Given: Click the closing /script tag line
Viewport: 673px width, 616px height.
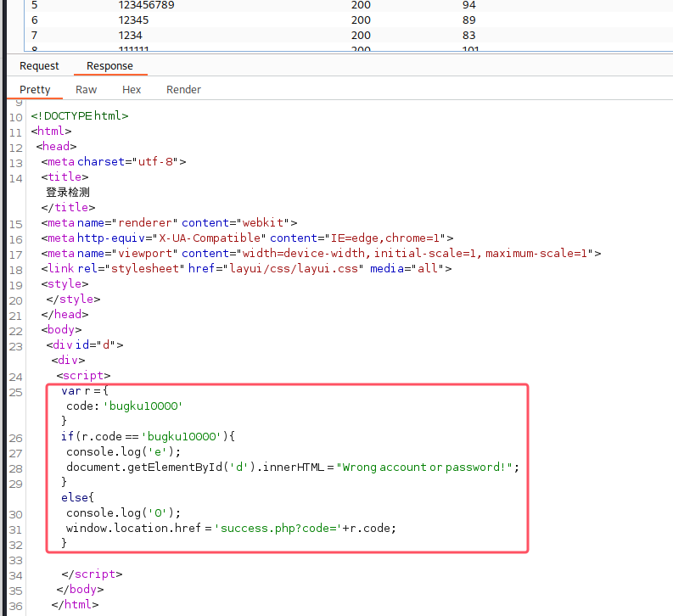Looking at the screenshot, I should click(92, 574).
